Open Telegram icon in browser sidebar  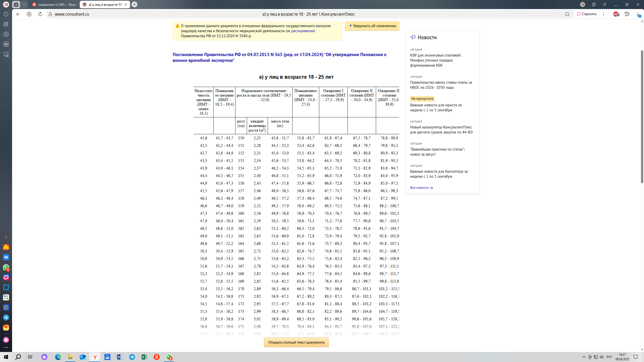coord(6,318)
